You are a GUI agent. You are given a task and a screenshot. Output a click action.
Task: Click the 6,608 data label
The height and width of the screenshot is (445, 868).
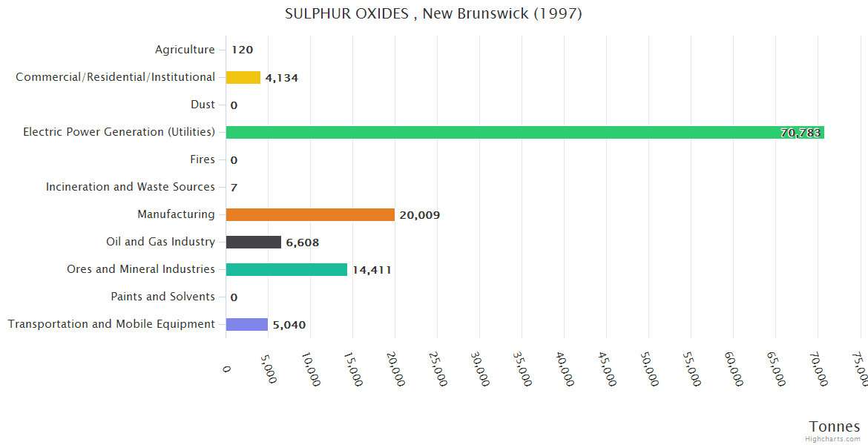click(303, 243)
